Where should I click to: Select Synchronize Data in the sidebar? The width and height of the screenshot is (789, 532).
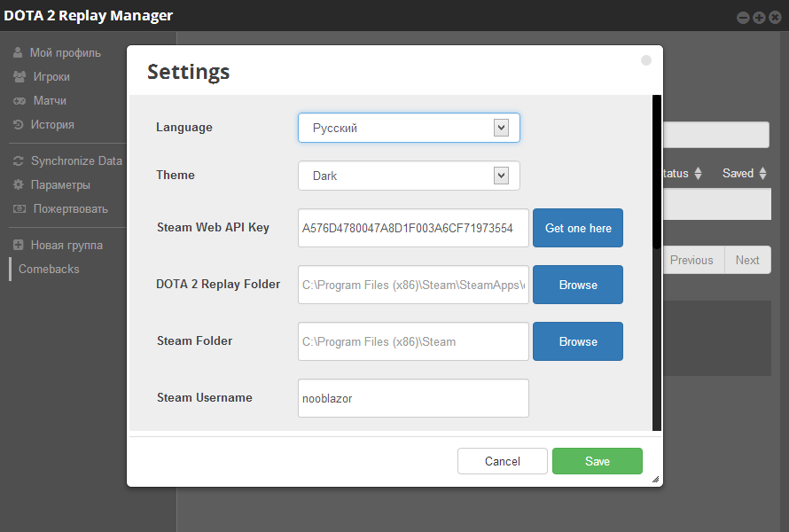click(76, 161)
